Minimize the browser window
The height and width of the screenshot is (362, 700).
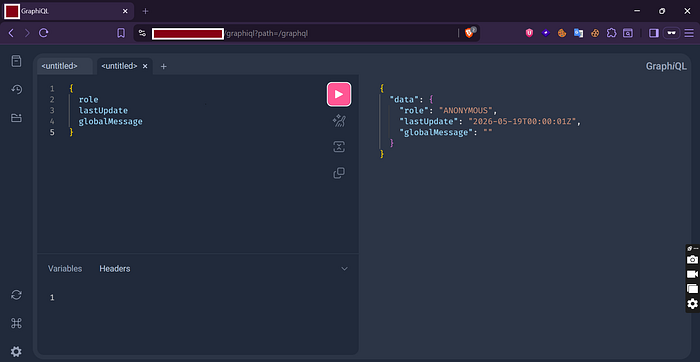[x=637, y=11]
